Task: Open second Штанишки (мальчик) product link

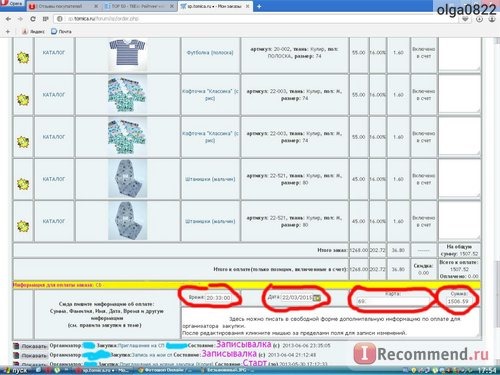Action: (x=210, y=221)
